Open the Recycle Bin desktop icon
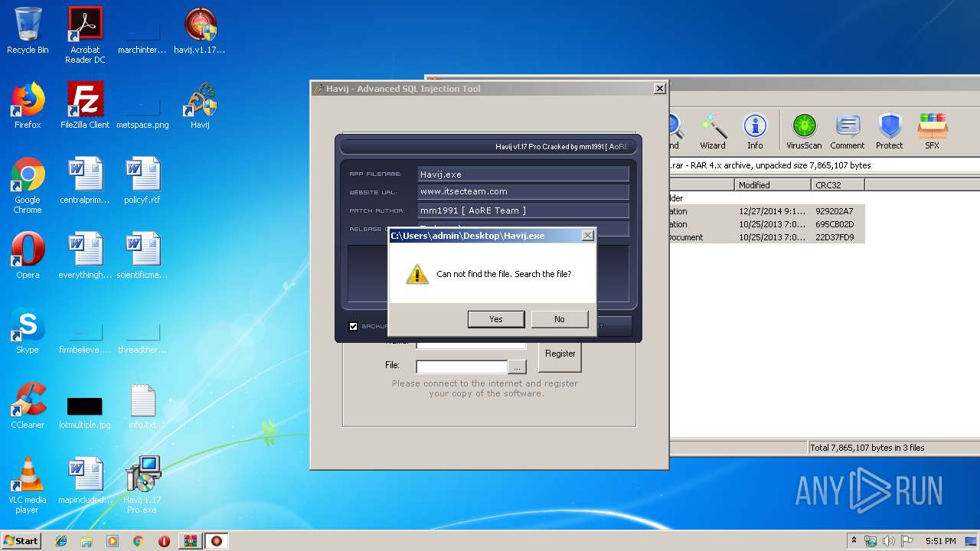Image resolution: width=980 pixels, height=551 pixels. (x=28, y=31)
